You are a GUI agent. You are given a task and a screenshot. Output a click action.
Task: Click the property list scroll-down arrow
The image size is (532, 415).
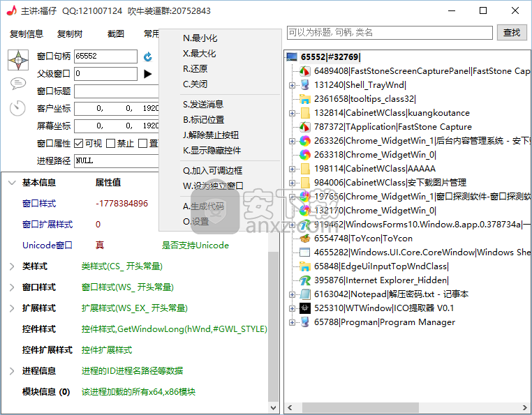(273, 407)
